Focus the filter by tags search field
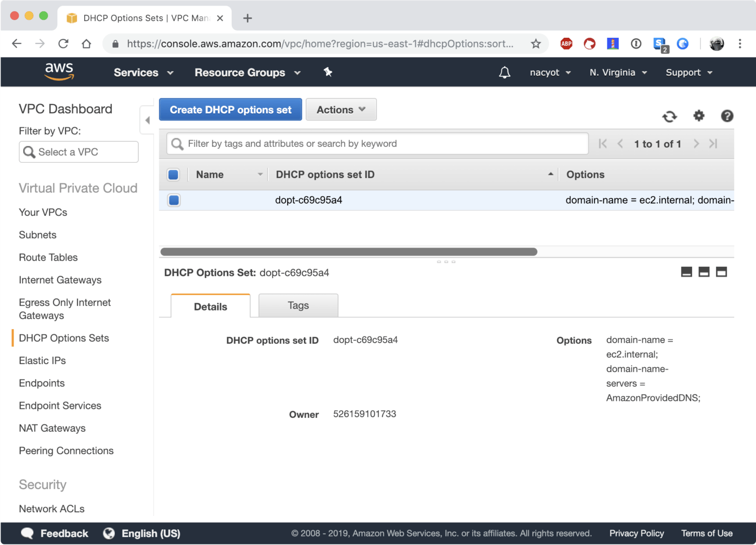756x545 pixels. point(377,144)
